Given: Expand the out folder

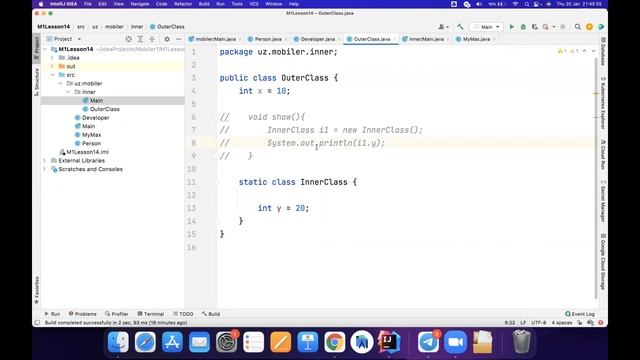Looking at the screenshot, I should click(x=52, y=66).
